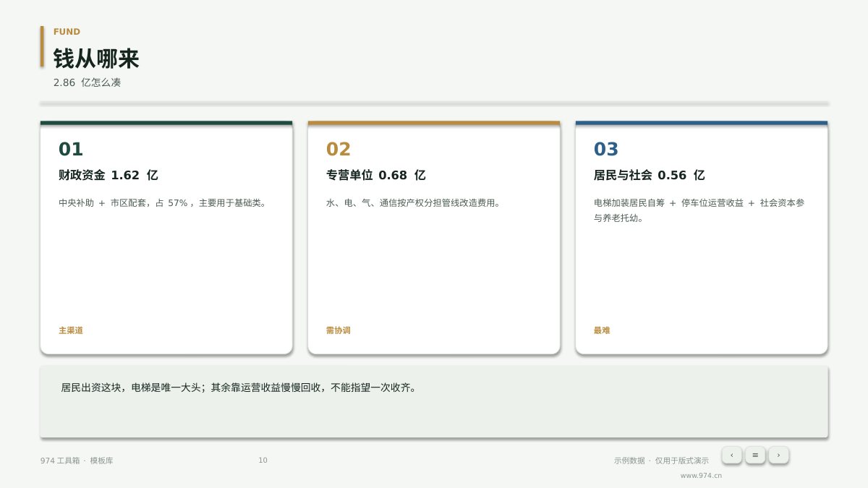Click the 需协调 tag

[x=339, y=330]
